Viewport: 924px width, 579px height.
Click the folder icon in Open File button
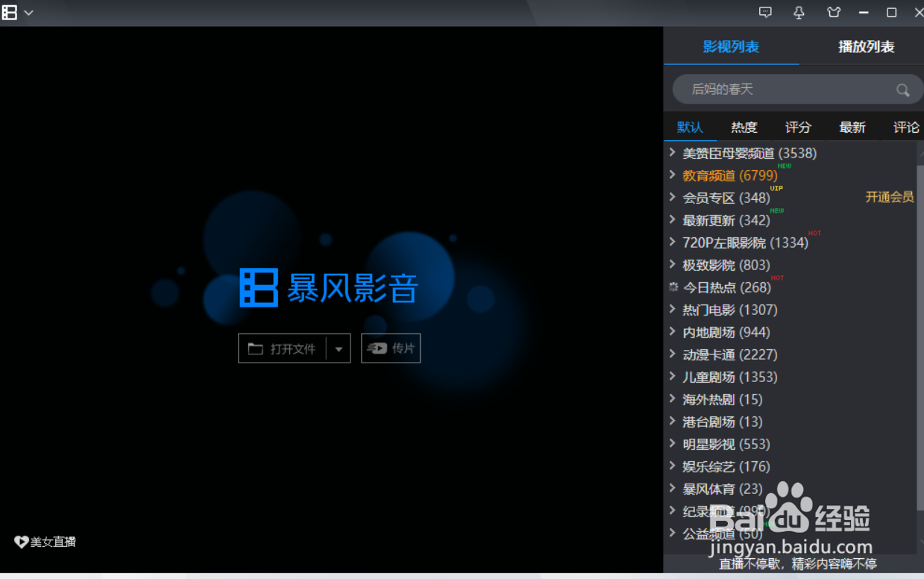click(256, 348)
